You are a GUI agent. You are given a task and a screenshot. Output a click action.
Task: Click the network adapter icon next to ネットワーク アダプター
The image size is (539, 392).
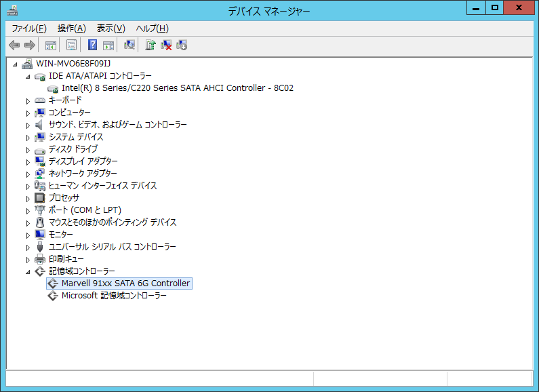(40, 174)
